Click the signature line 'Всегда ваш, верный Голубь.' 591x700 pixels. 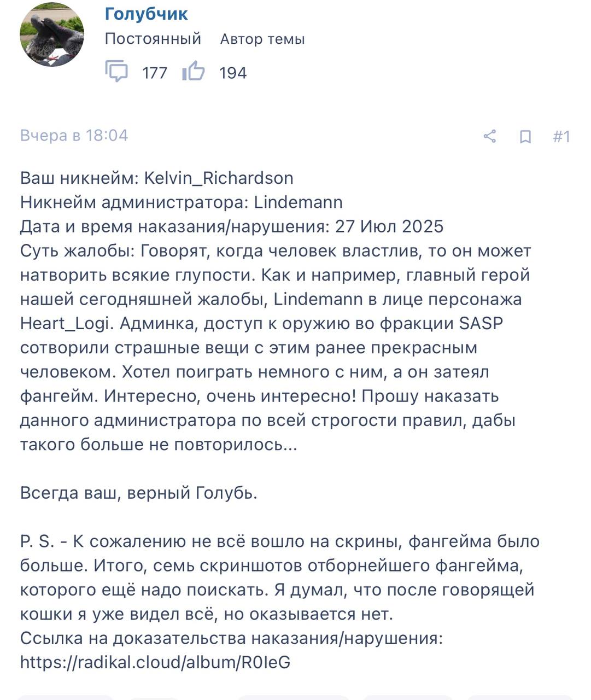(139, 493)
